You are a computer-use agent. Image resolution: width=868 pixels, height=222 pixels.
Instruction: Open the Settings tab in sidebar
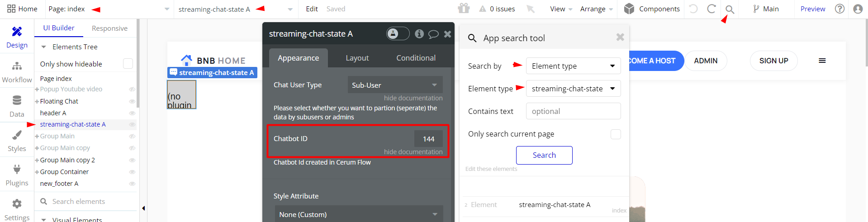17,210
